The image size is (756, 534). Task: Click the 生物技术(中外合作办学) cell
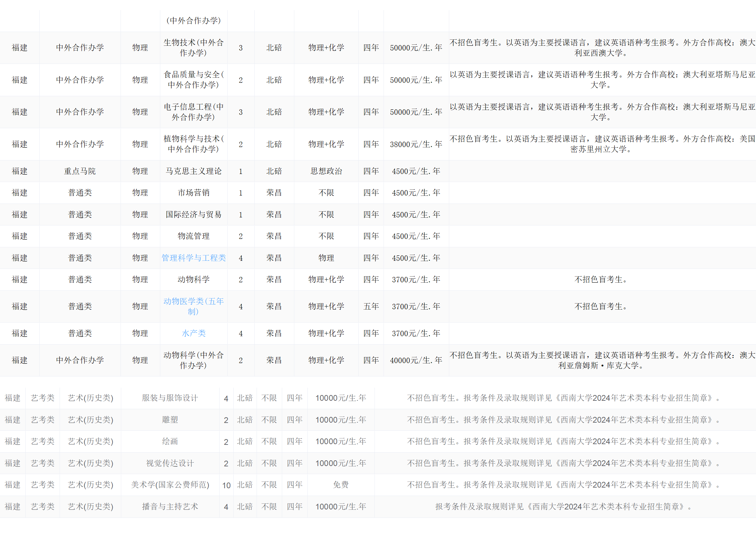[194, 48]
